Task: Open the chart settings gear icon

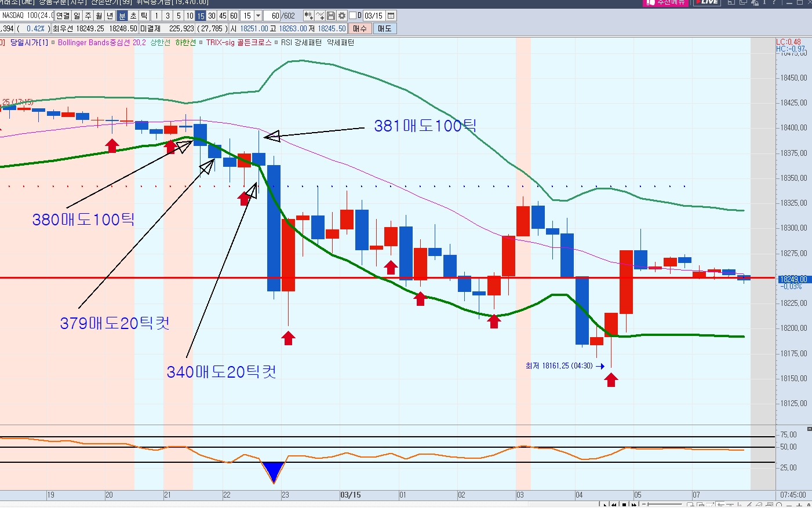Action: (342, 16)
